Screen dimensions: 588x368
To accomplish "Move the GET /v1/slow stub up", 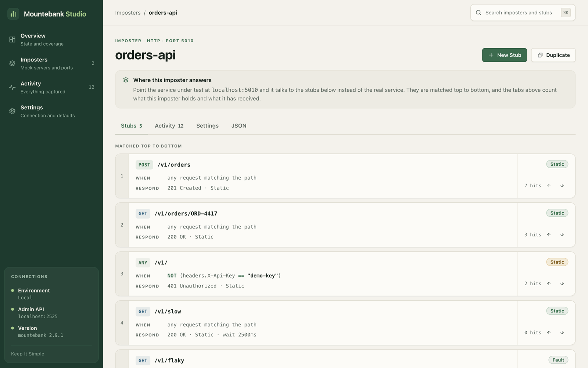I will pos(549,333).
